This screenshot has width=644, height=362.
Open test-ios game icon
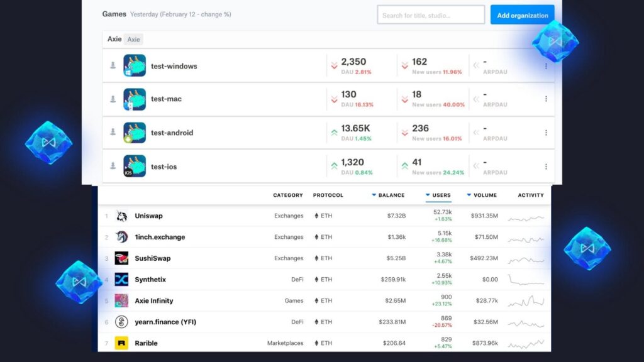pos(135,166)
